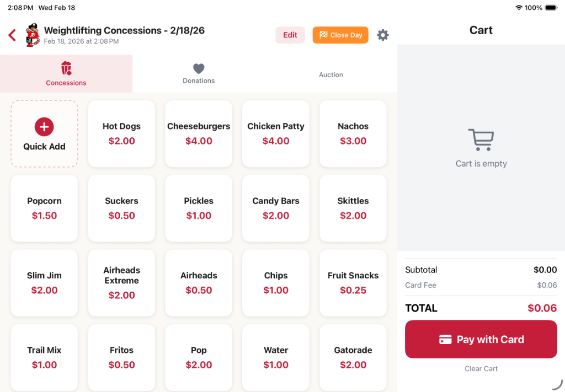Click the empty cart icon
Screen dimensions: 565x392
(481, 140)
